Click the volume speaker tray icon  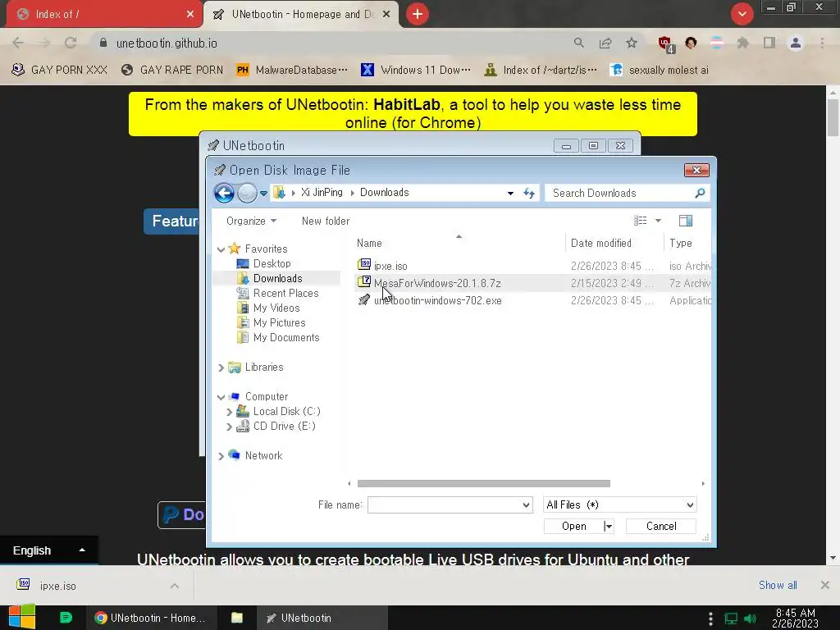coord(750,619)
